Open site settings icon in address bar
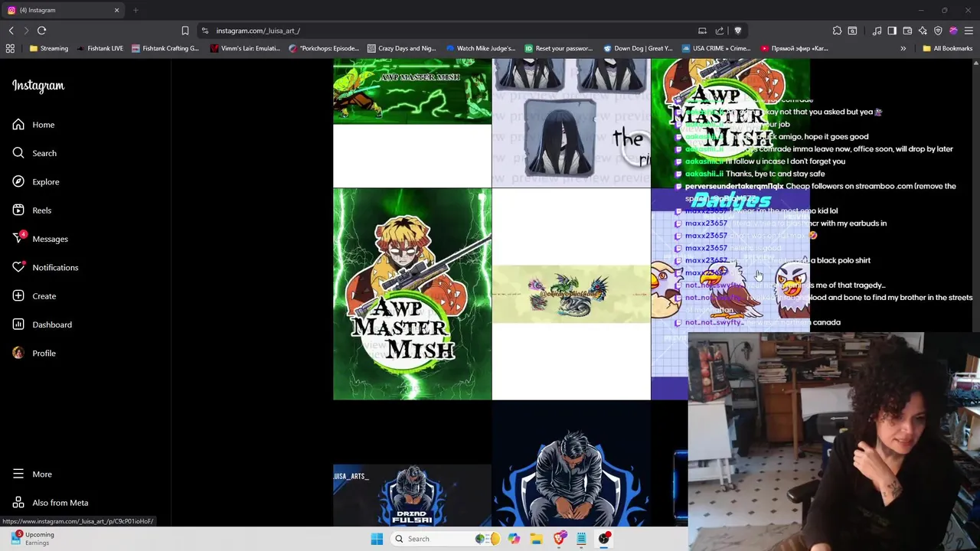Screen dimensions: 980x551 [204, 31]
